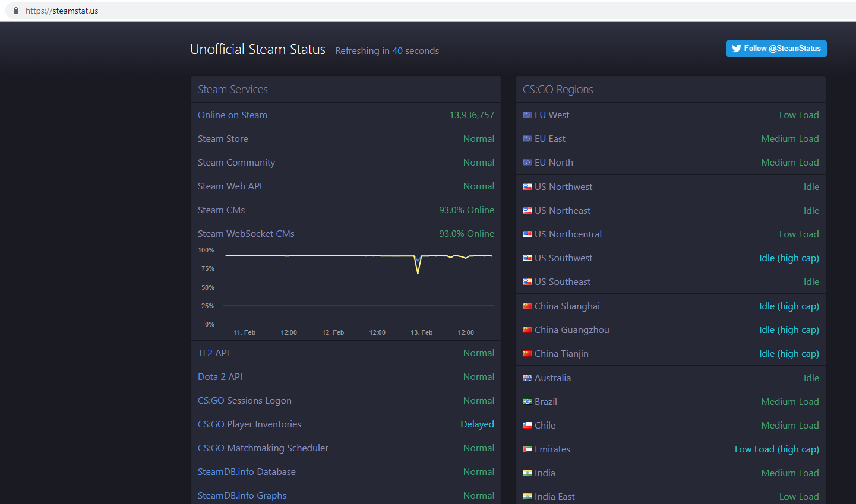Click the EU North flag icon
Screen dimensions: 856x504
click(528, 163)
